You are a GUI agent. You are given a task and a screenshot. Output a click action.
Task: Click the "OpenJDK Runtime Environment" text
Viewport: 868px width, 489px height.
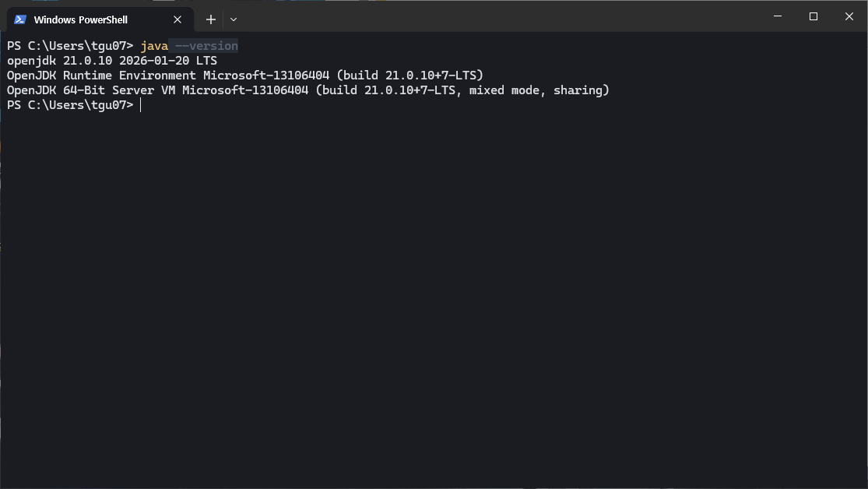tap(101, 76)
